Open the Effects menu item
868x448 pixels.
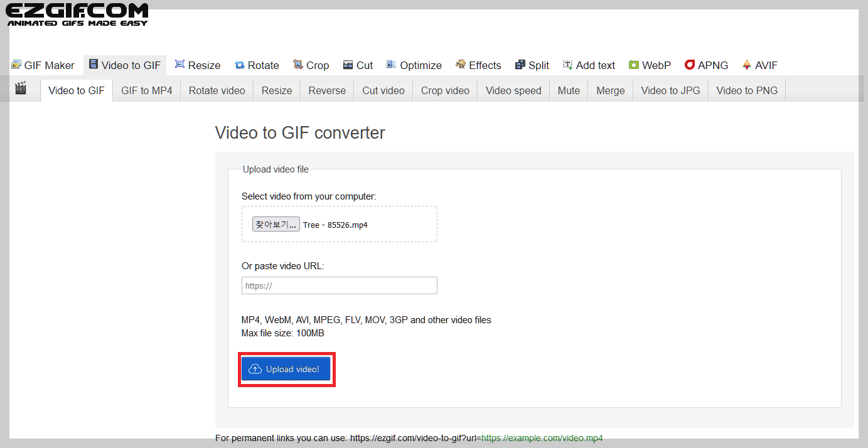[x=478, y=65]
